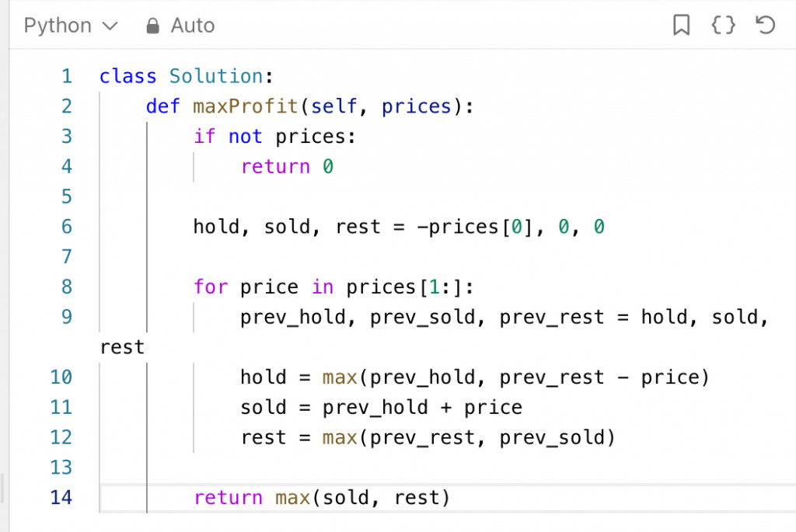Click the empty line 13 in the editor
Image resolution: width=796 pixels, height=532 pixels.
point(389,468)
